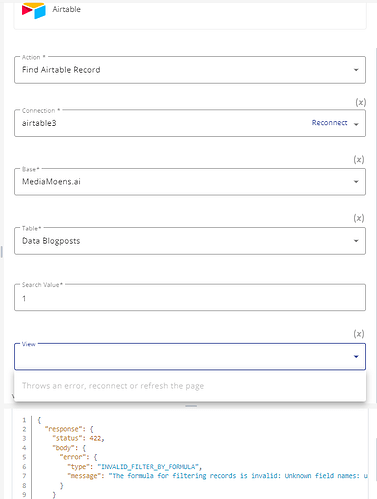Screen dimensions: 377x499
Task: Click the panel resize handle above JSON
Action: coord(191,406)
